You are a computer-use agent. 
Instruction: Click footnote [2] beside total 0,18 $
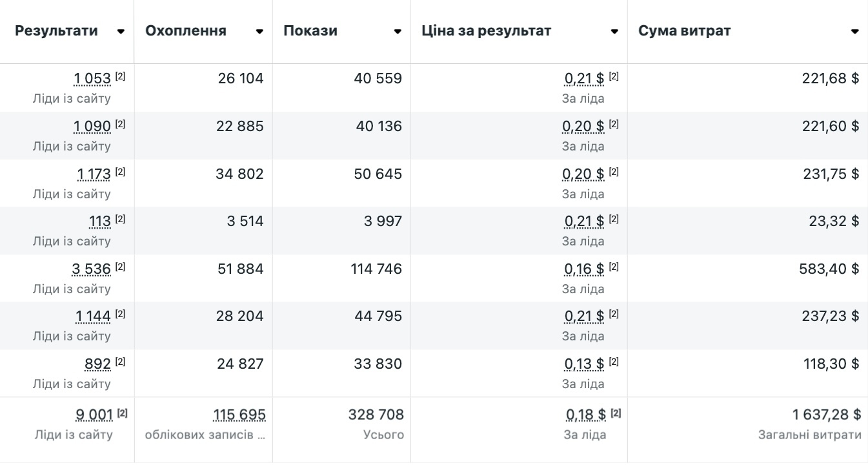point(616,413)
